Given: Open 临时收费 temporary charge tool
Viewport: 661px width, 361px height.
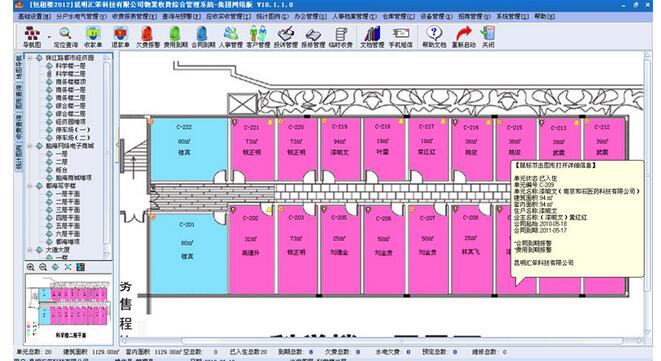Looking at the screenshot, I should point(340,37).
